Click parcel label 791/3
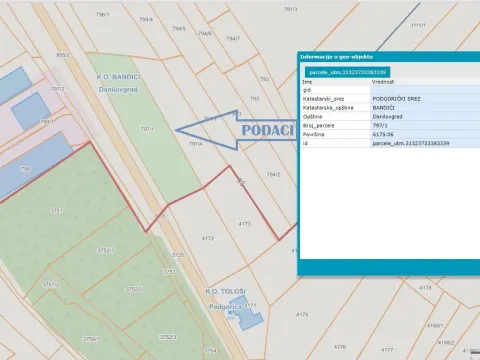This screenshot has width=480, height=360. click(x=290, y=9)
